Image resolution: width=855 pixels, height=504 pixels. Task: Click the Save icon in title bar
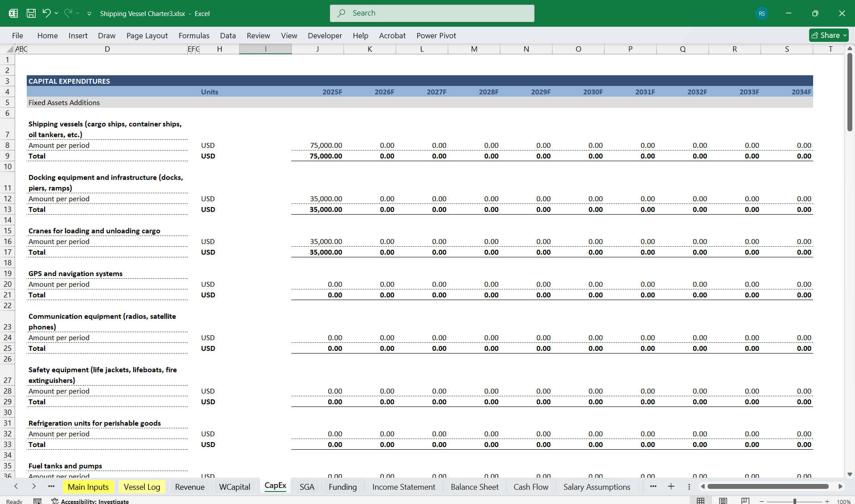coord(31,13)
